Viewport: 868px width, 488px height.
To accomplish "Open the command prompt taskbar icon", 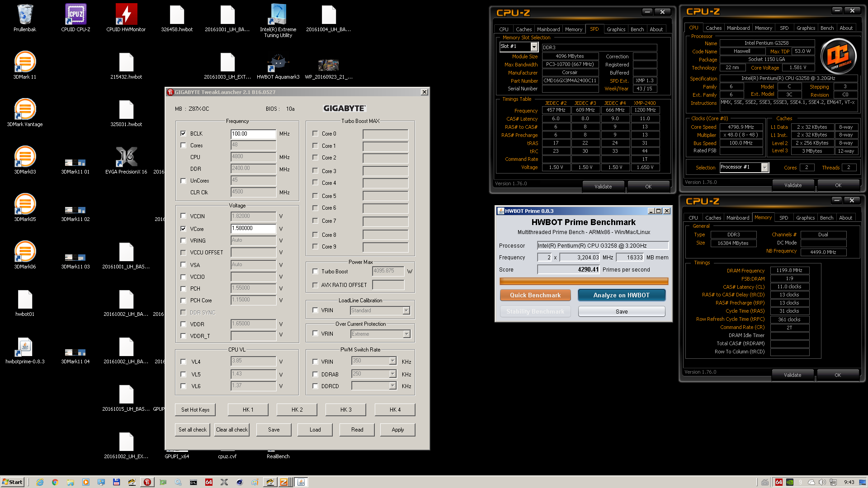I will tap(193, 482).
